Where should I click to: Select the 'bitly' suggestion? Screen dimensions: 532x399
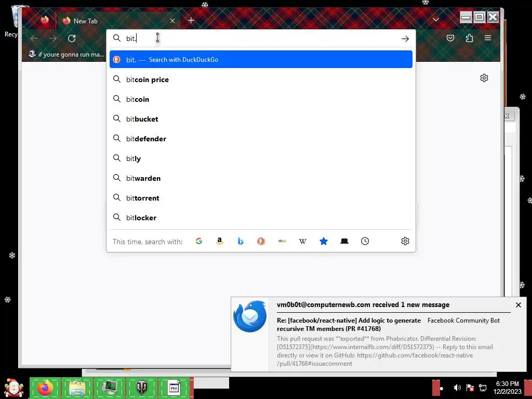click(261, 158)
